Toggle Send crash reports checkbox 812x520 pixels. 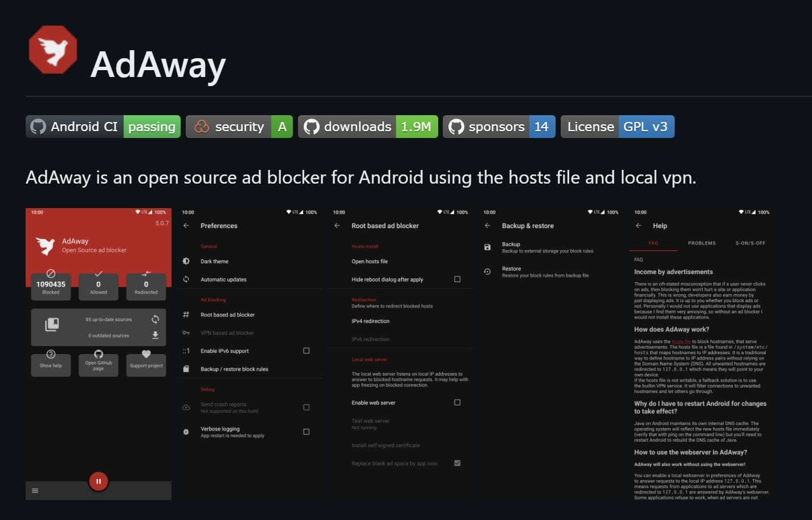pyautogui.click(x=306, y=407)
